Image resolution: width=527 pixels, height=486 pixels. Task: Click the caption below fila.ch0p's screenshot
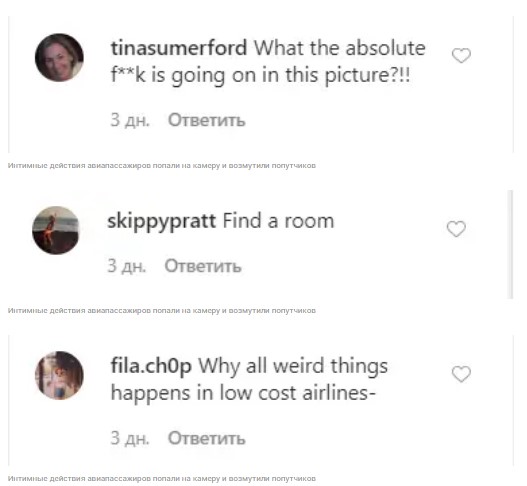point(162,478)
